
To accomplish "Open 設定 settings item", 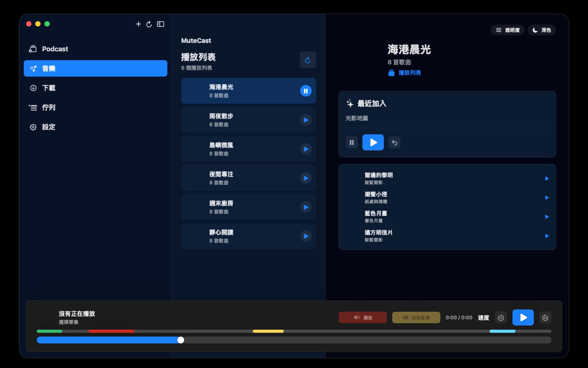I will pos(95,127).
